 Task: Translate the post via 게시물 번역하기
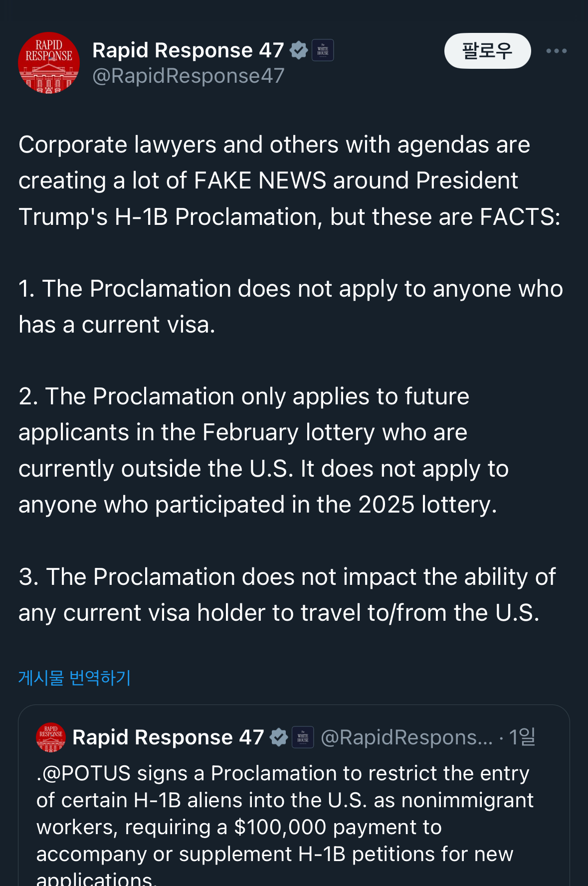(x=74, y=678)
